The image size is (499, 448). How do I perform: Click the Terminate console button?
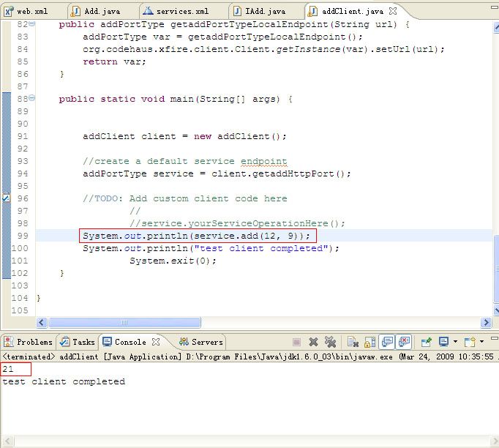coord(296,343)
